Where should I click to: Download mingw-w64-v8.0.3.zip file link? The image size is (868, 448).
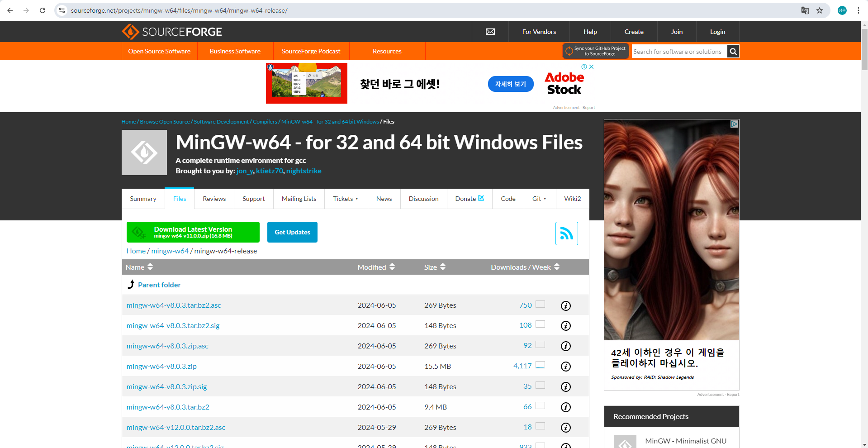coord(161,366)
